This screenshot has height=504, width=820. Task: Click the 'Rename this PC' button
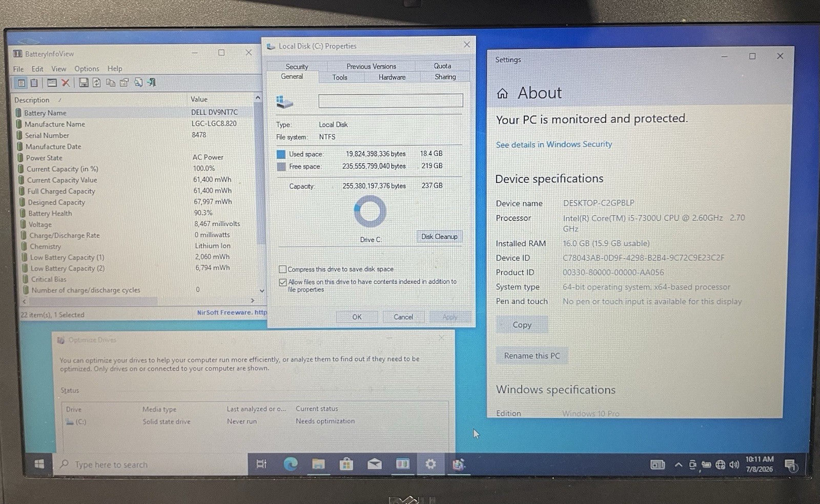[x=532, y=355]
